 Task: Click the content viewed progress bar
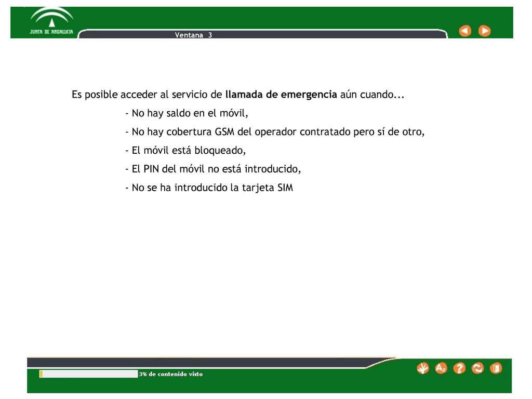click(88, 374)
